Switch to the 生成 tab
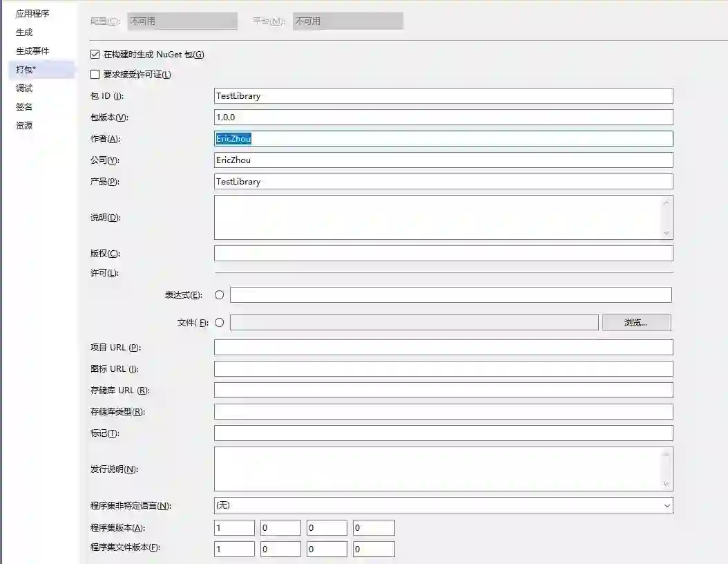Screen dimensions: 728x564 tap(24, 32)
